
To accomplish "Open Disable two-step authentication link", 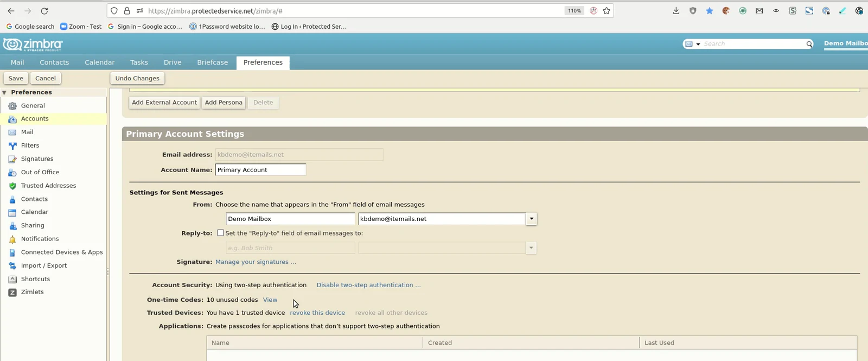I will (x=368, y=285).
